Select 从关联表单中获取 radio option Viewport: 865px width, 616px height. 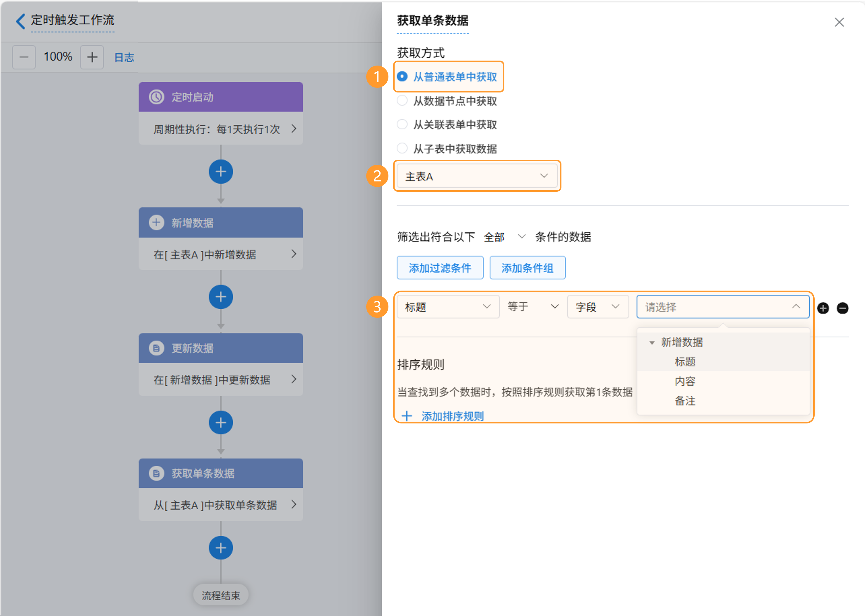coord(402,124)
